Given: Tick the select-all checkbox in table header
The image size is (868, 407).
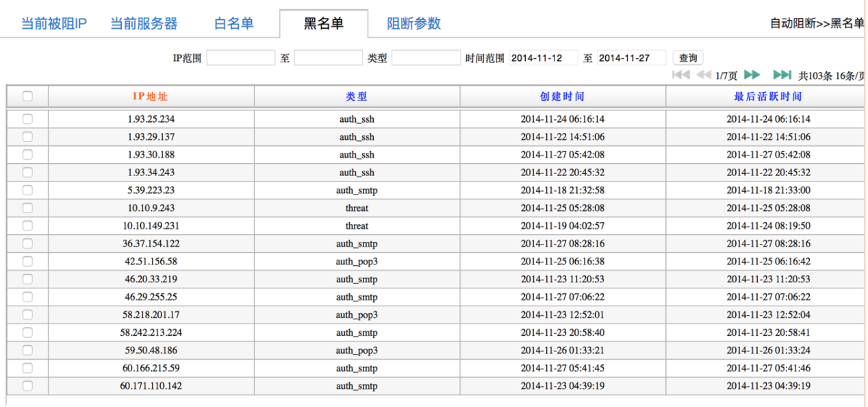Looking at the screenshot, I should pos(27,97).
